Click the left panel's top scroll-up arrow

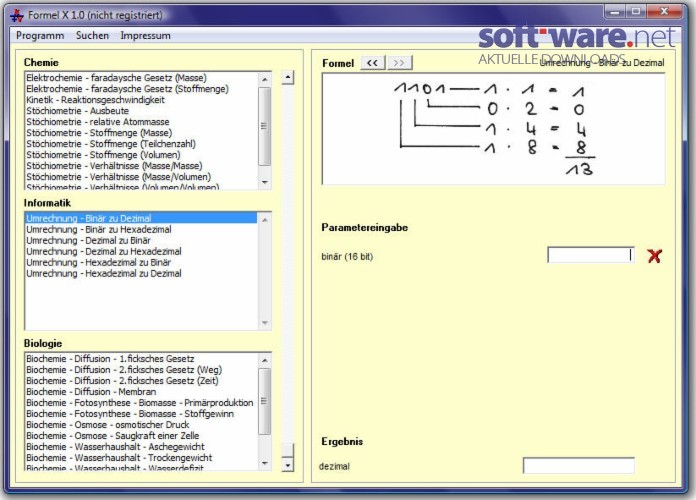(288, 77)
